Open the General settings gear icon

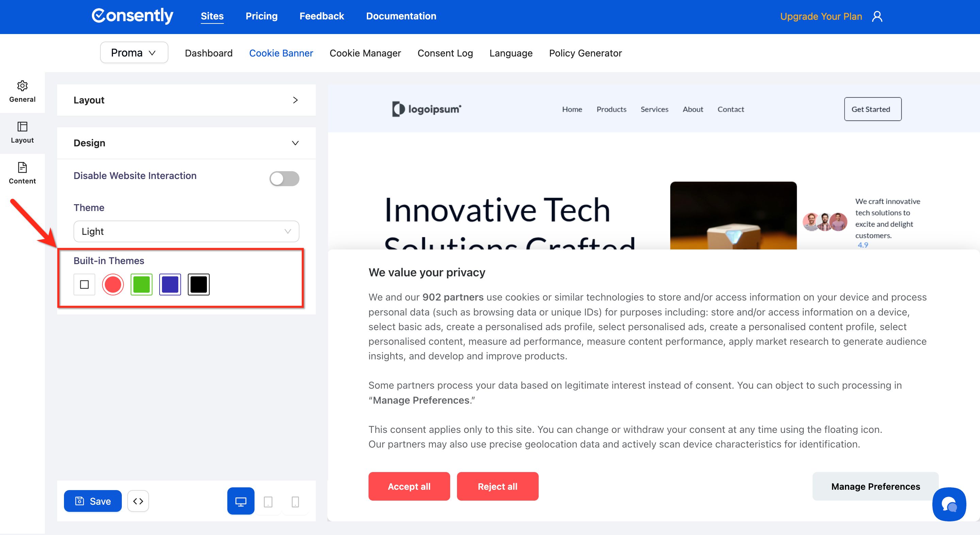(22, 86)
